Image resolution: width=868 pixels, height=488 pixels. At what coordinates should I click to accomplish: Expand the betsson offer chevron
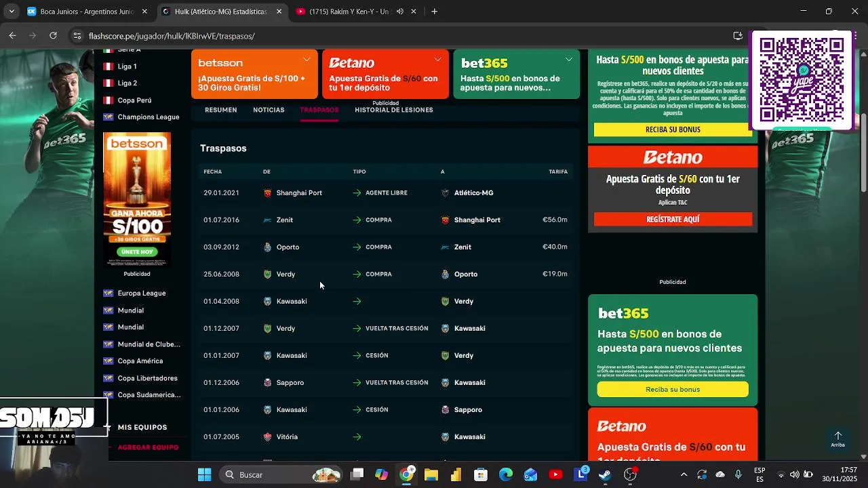(x=307, y=60)
